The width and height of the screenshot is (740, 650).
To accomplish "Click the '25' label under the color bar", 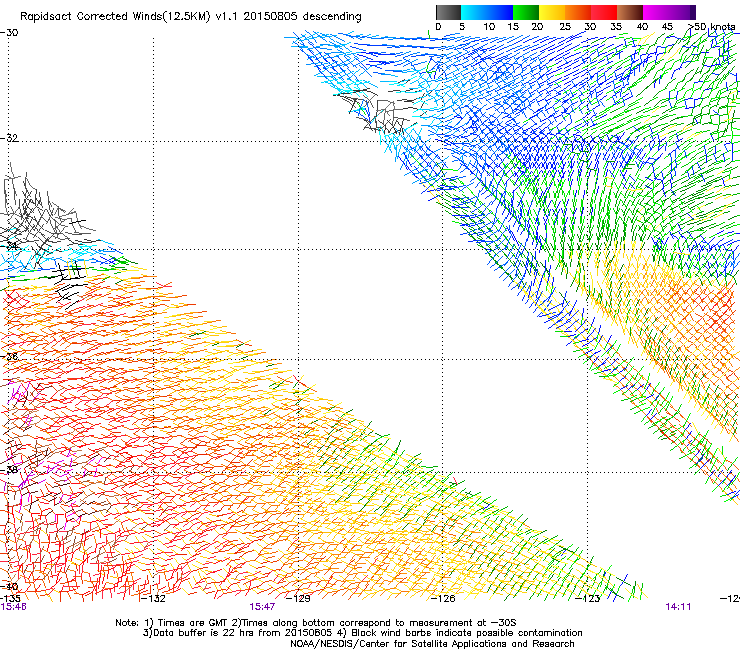I will pos(565,27).
